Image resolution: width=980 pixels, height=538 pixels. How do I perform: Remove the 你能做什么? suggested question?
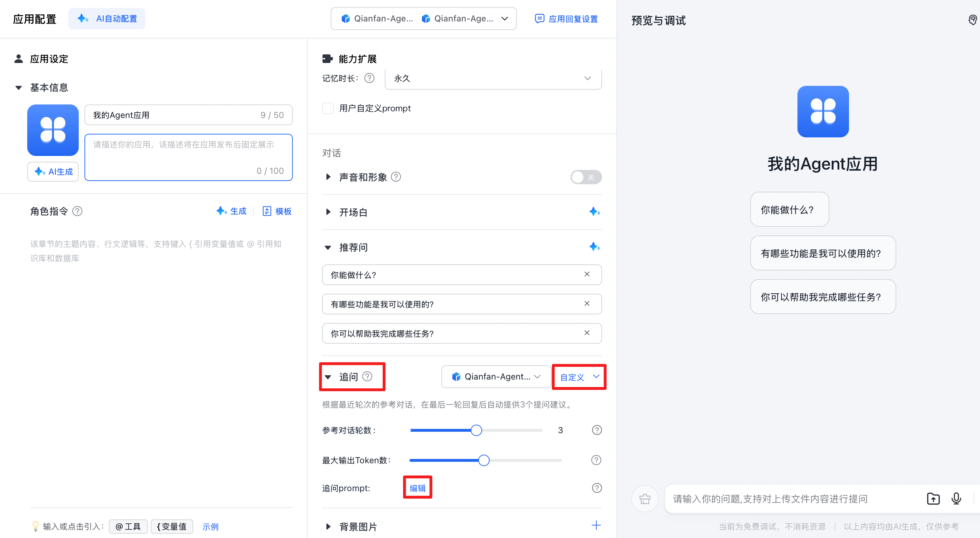pos(587,274)
